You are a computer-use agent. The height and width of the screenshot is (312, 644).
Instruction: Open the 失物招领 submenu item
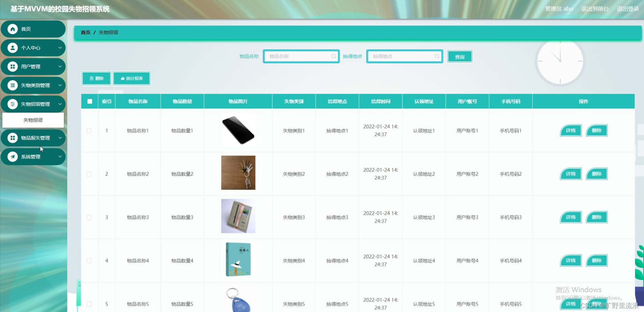tap(33, 120)
